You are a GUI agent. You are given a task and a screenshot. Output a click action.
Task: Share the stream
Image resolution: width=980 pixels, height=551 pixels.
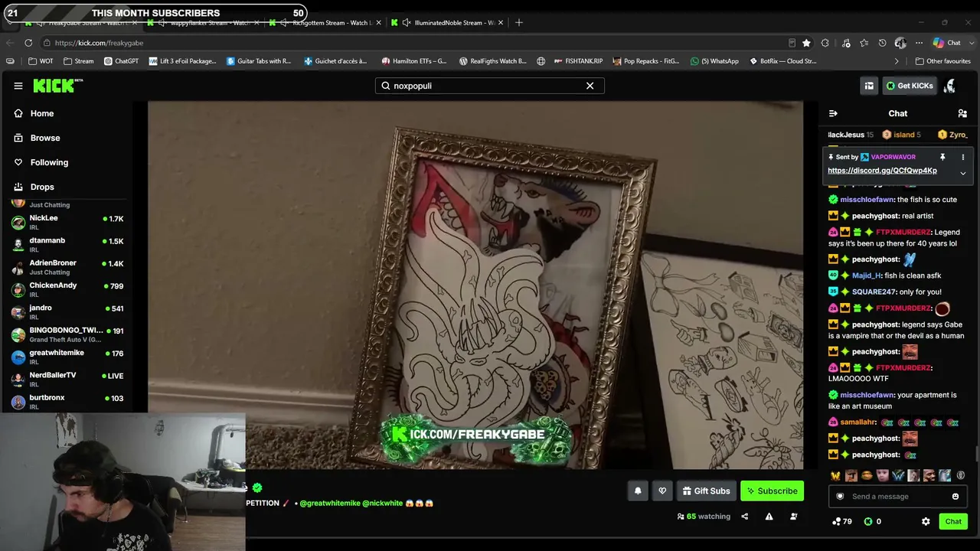744,517
